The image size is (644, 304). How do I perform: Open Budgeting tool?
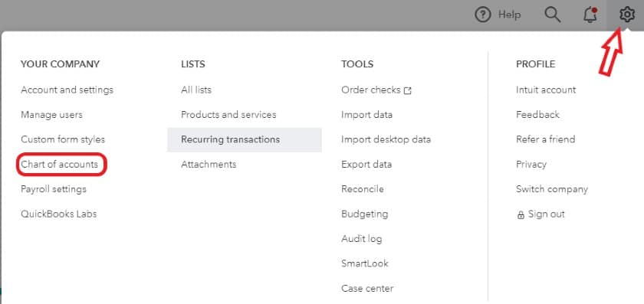pos(365,214)
